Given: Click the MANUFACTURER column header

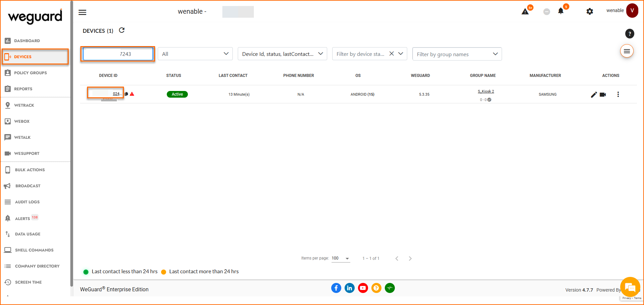Looking at the screenshot, I should 545,76.
